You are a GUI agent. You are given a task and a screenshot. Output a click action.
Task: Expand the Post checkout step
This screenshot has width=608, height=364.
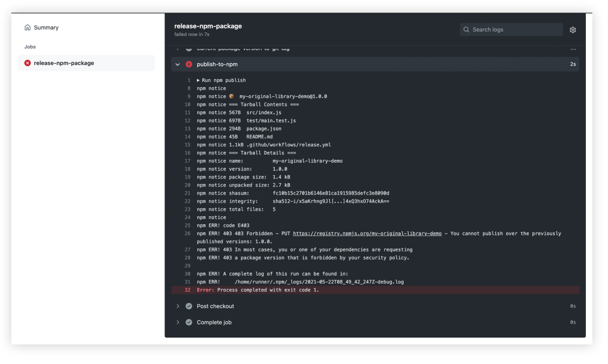(178, 306)
